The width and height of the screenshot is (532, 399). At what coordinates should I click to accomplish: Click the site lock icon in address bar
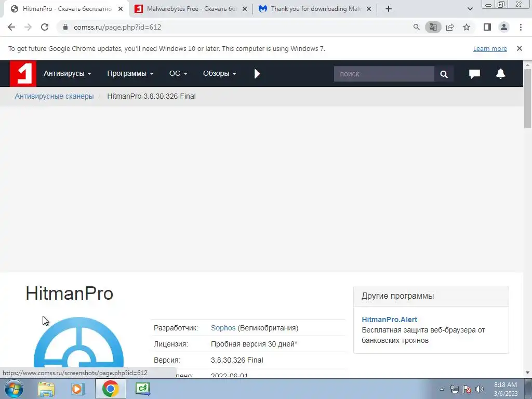(65, 27)
